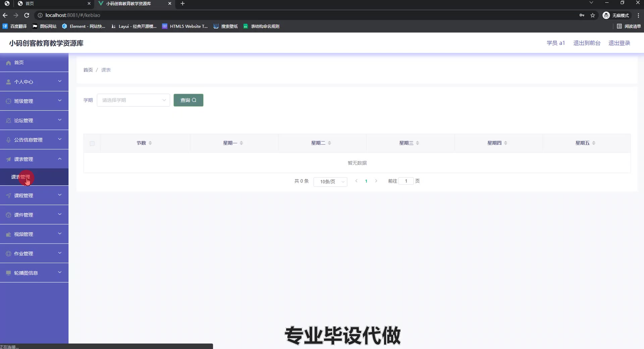The width and height of the screenshot is (644, 349).
Task: Tick the select-all checkbox in table header
Action: tap(92, 144)
